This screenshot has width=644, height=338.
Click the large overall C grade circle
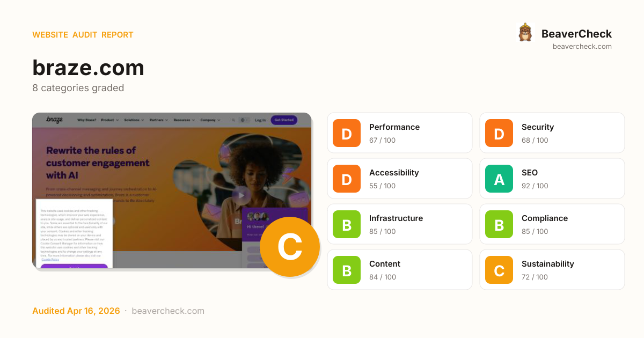pyautogui.click(x=290, y=247)
